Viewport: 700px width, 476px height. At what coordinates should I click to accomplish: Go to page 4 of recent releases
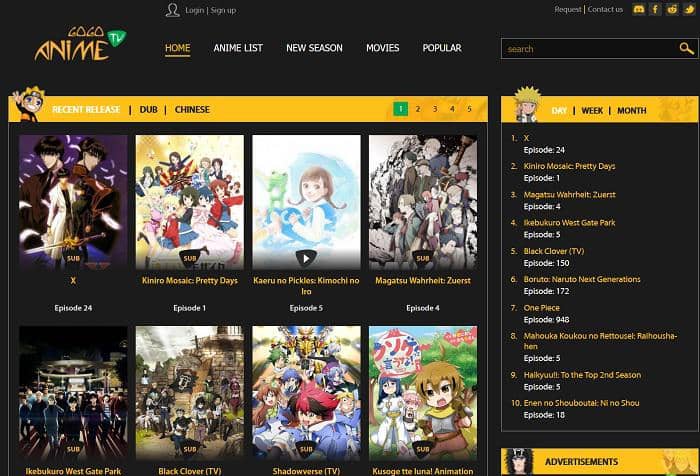pos(452,109)
